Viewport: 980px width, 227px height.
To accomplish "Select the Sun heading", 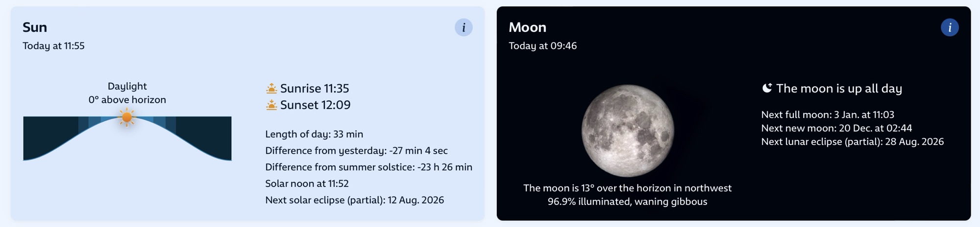I will (35, 27).
